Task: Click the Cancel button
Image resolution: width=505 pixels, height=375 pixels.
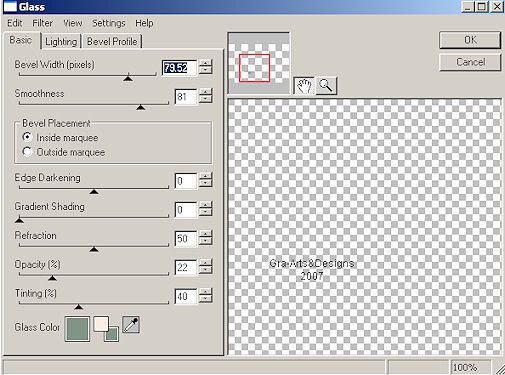Action: pos(470,62)
